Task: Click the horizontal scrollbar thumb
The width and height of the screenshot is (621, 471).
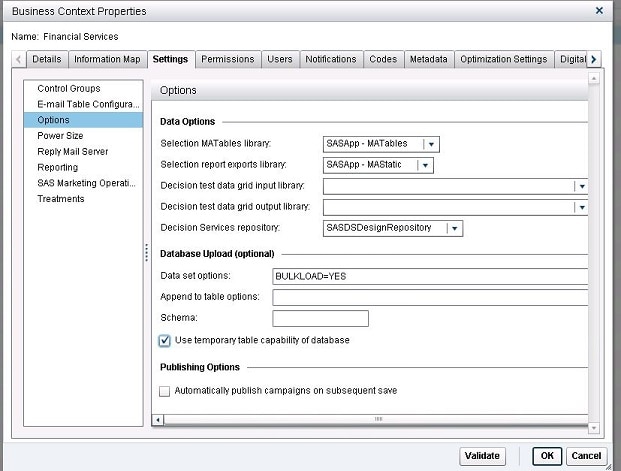Action: pyautogui.click(x=377, y=419)
